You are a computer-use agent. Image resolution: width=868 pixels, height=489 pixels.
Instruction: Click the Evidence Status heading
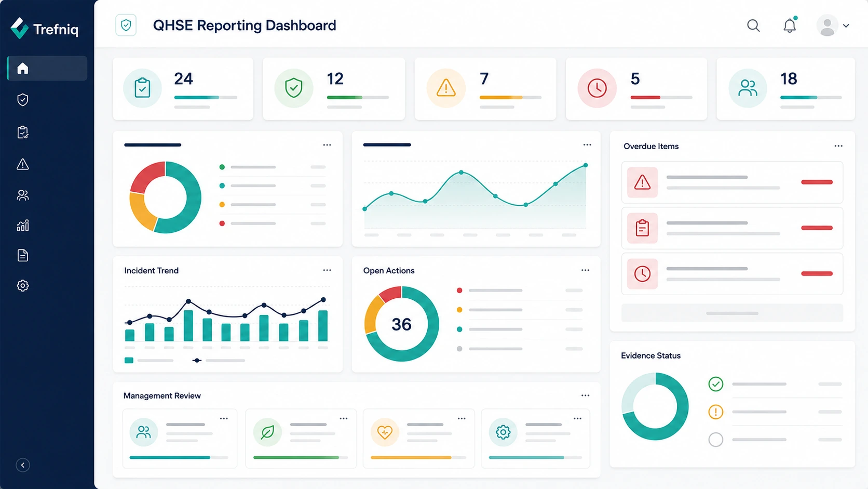(x=650, y=355)
